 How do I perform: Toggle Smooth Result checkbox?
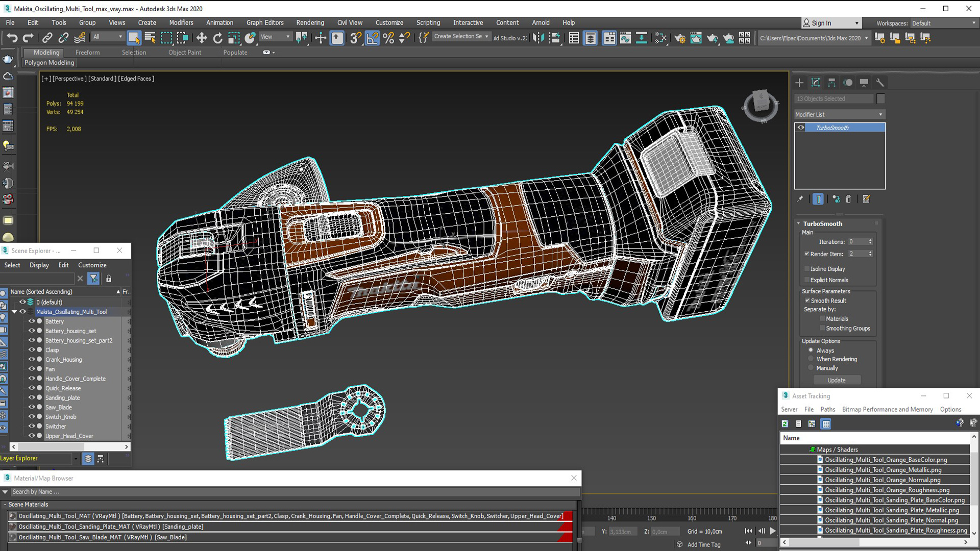click(x=807, y=300)
